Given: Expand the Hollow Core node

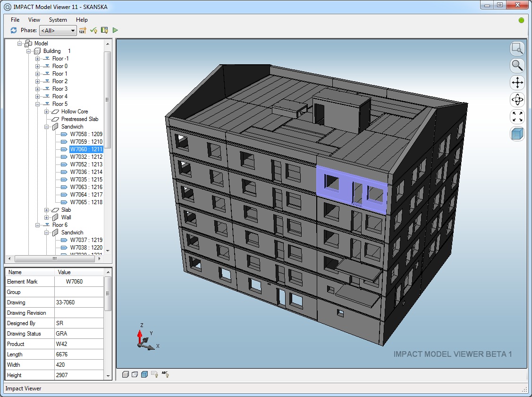Looking at the screenshot, I should [x=46, y=111].
